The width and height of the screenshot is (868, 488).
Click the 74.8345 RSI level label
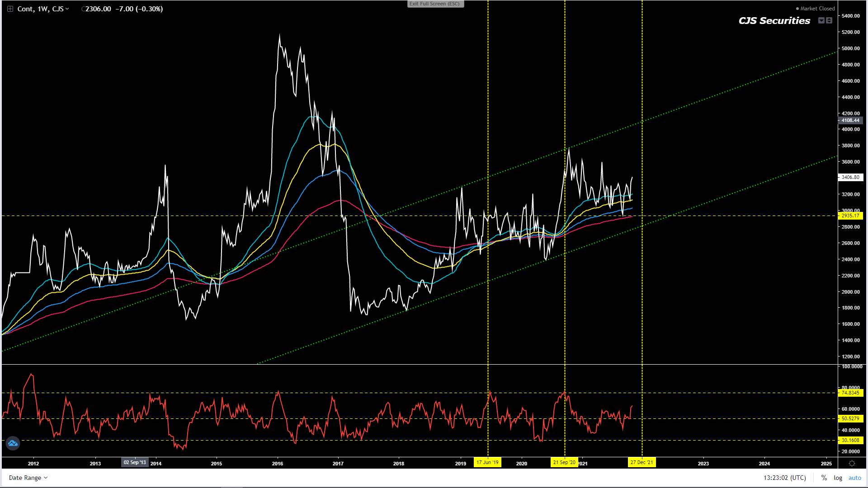tap(850, 393)
